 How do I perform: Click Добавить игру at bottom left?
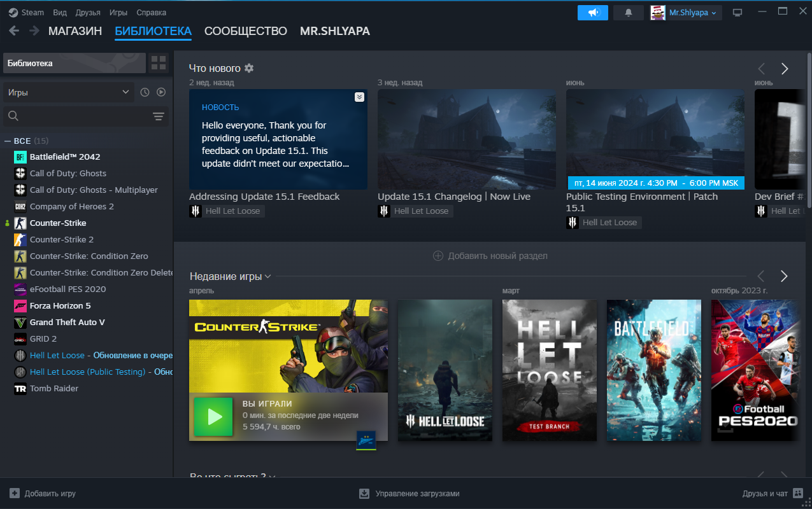pyautogui.click(x=43, y=493)
